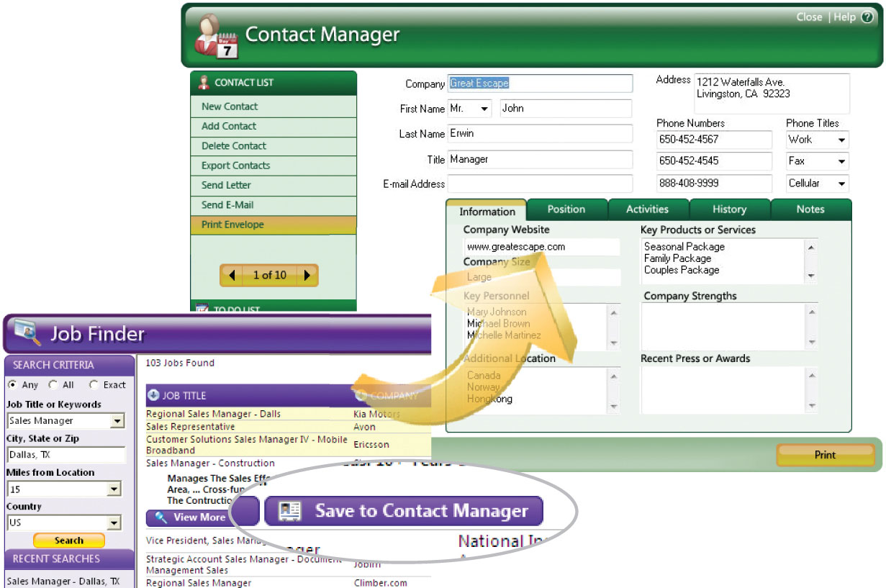Expand the Job Title or Keywords dropdown
The image size is (886, 588).
pos(118,421)
